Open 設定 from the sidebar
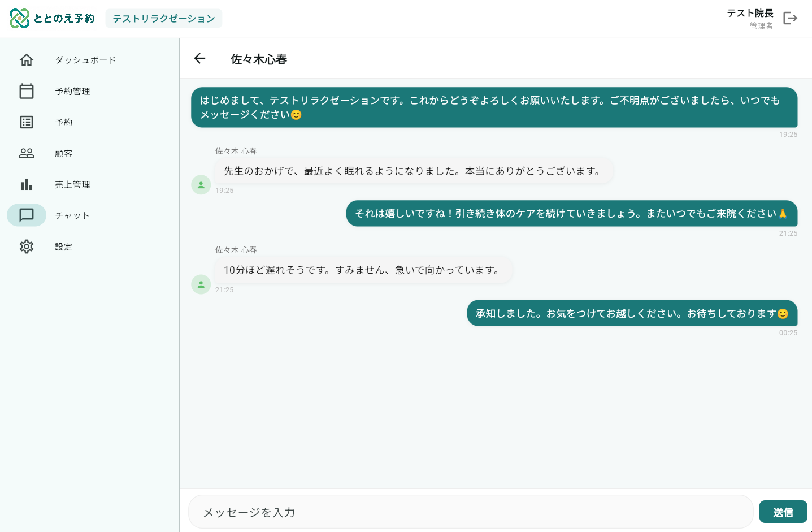The image size is (812, 532). pos(64,246)
